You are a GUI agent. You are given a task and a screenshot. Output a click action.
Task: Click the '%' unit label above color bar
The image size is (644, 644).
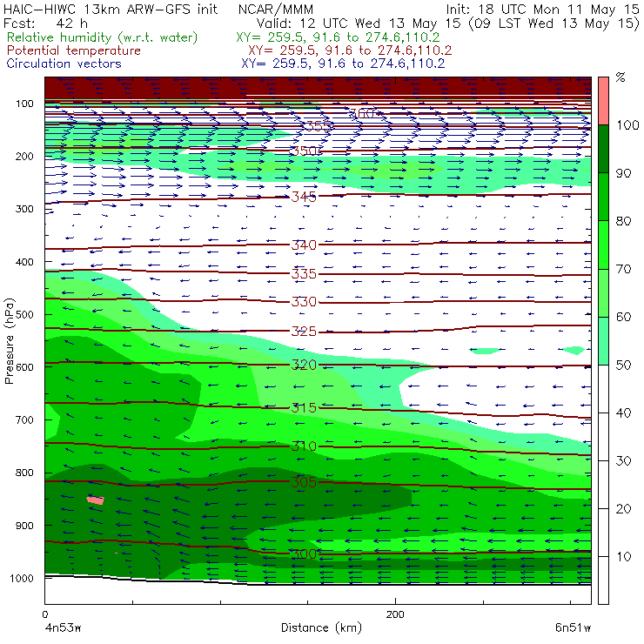click(x=621, y=77)
